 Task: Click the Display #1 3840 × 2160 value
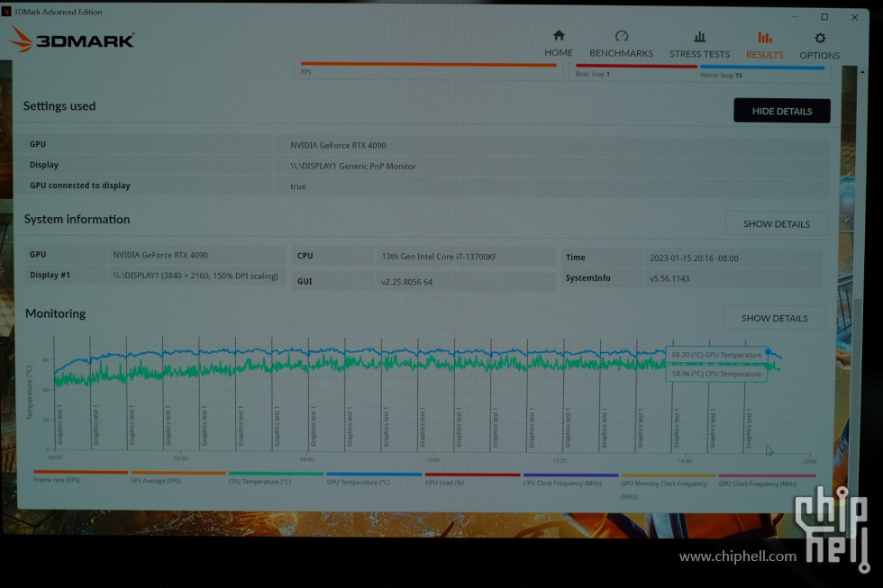tap(196, 276)
